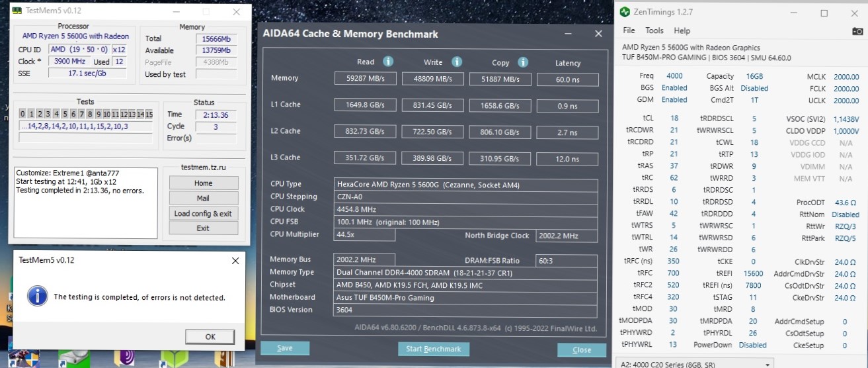Screen dimensions: 868x368
Task: Click the GDM Enabled value in ZenTimings
Action: coord(674,100)
